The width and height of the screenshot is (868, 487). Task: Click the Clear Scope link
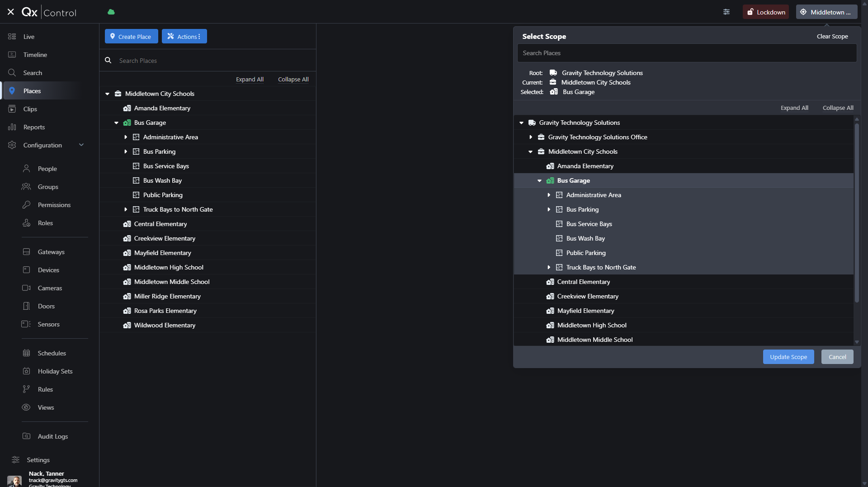pos(832,37)
